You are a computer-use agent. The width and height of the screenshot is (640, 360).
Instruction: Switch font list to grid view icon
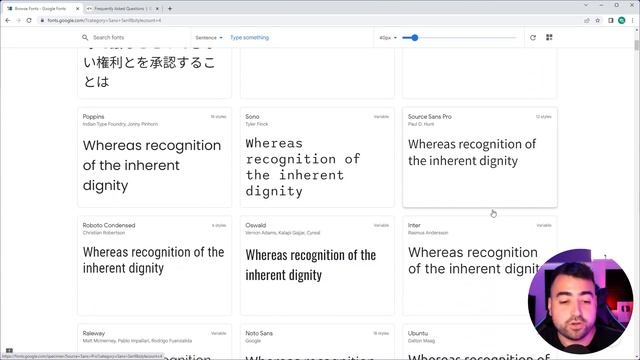549,38
